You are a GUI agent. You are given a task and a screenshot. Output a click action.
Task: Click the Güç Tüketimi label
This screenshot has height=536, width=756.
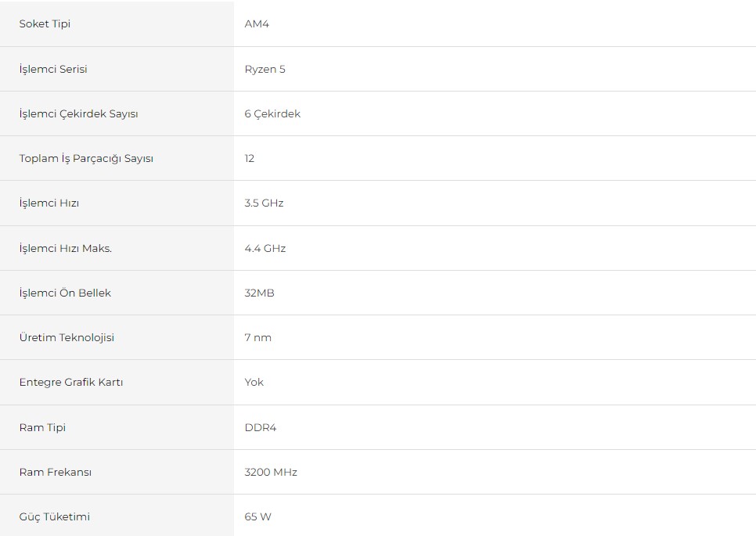55,516
